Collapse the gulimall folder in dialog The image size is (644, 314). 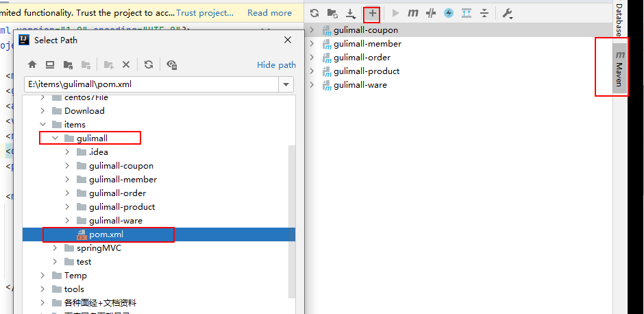tap(55, 138)
